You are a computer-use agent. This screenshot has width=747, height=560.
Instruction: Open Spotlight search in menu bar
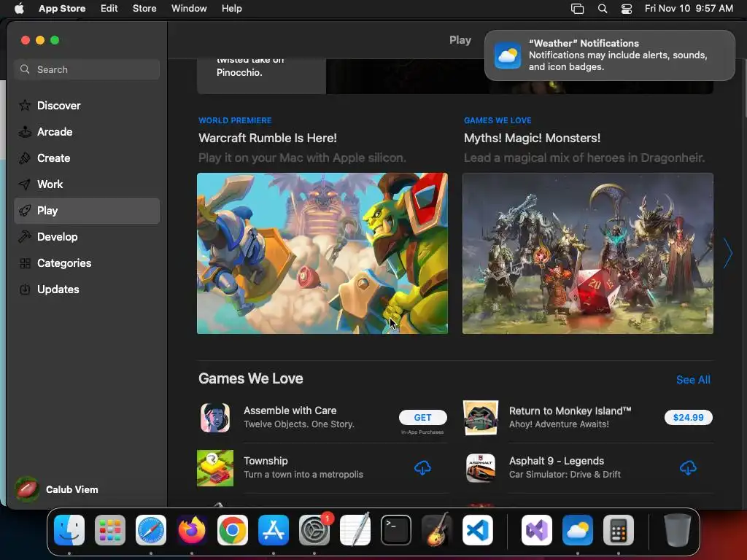click(602, 8)
